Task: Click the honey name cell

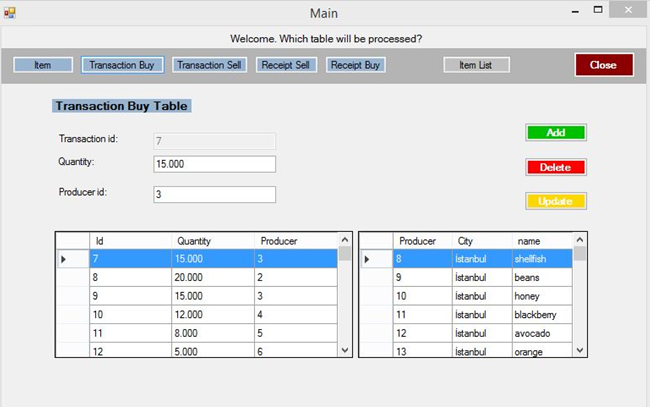Action: point(542,296)
